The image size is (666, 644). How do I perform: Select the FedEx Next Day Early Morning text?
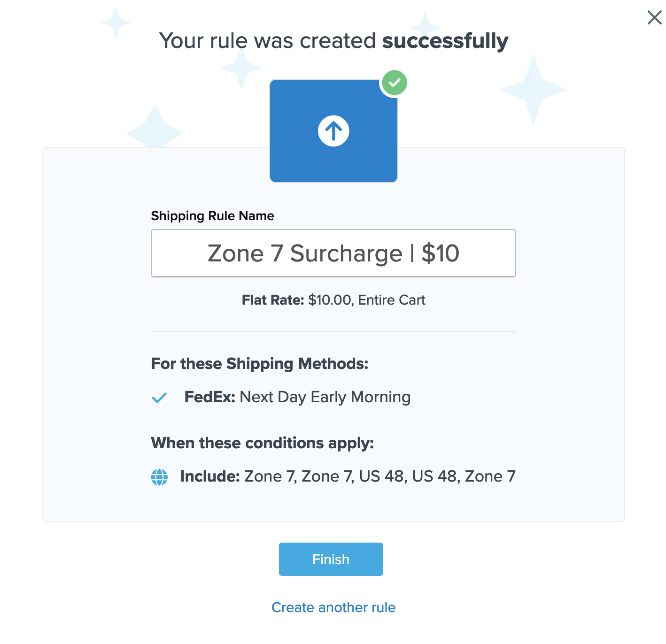(297, 398)
